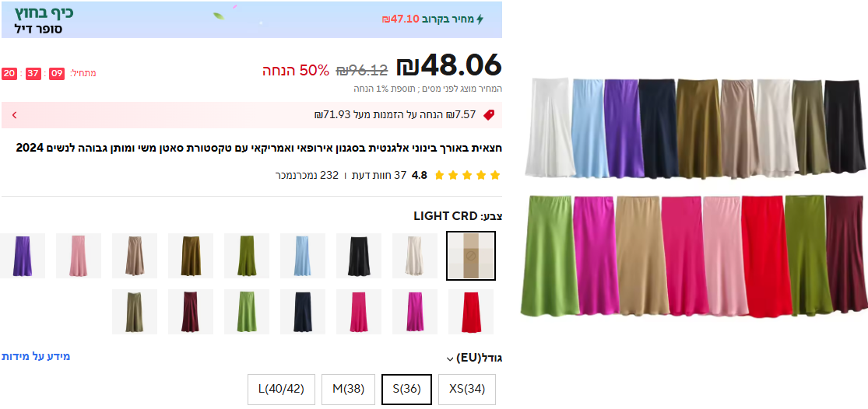Select the purple skirt color swatch
The width and height of the screenshot is (868, 409).
[22, 256]
